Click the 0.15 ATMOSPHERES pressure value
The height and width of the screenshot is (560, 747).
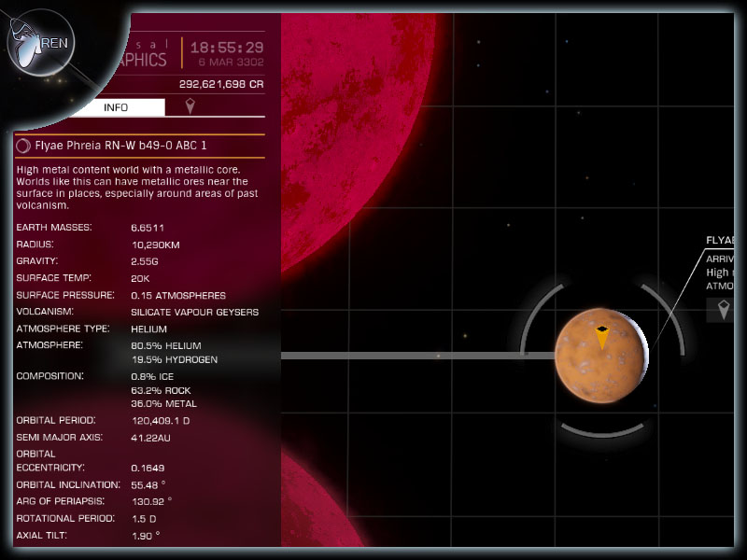(178, 296)
